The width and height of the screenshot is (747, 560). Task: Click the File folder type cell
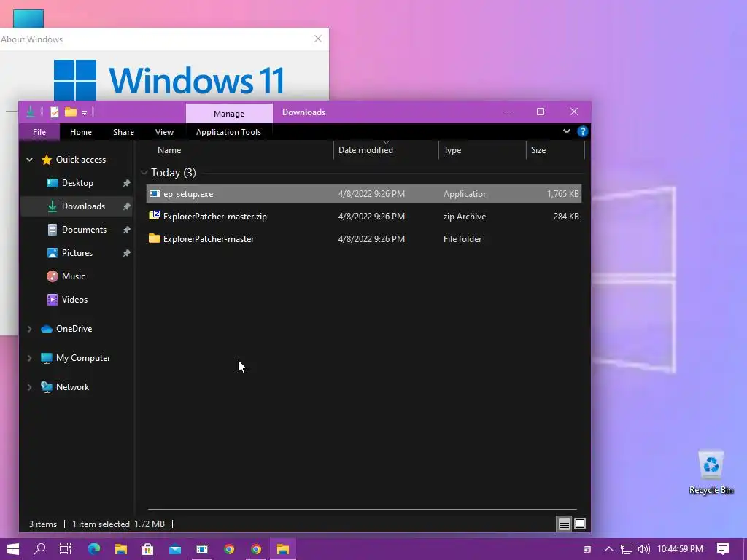tap(462, 239)
